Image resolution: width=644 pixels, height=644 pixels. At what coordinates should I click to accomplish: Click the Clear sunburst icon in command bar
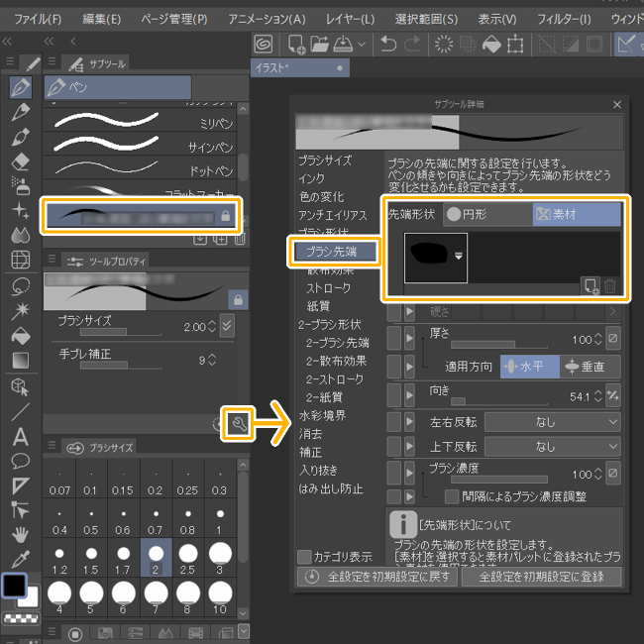click(444, 44)
